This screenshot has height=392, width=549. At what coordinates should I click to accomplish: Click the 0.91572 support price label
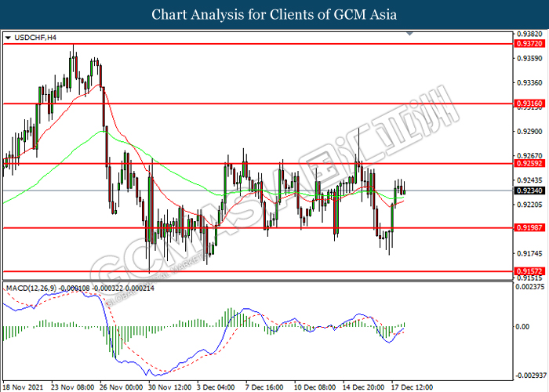[x=529, y=271]
